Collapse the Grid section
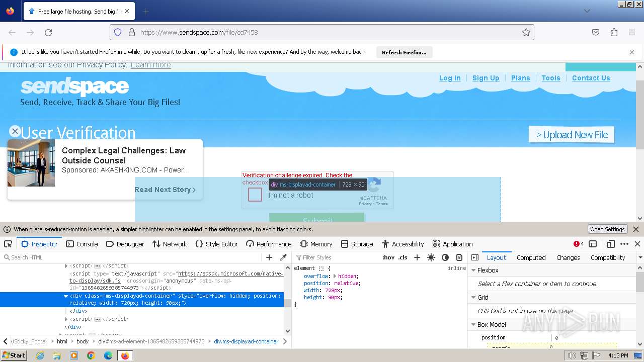The height and width of the screenshot is (362, 644). 473,298
